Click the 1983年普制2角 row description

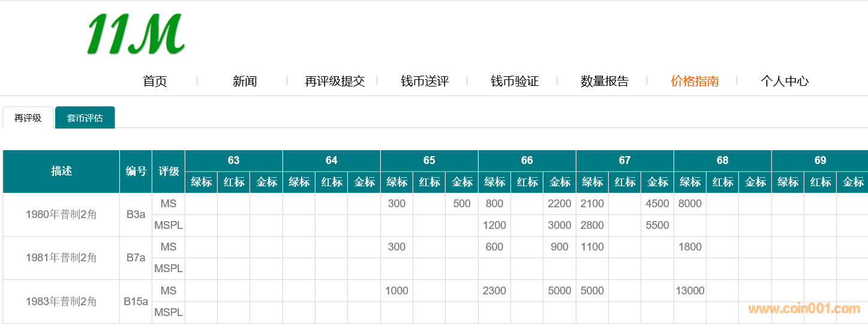click(x=61, y=302)
